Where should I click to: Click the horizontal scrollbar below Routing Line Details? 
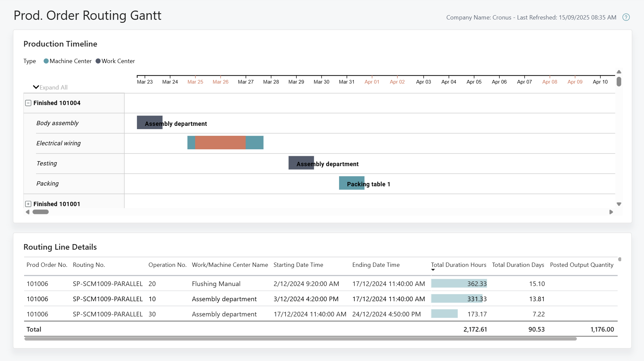[x=300, y=339]
